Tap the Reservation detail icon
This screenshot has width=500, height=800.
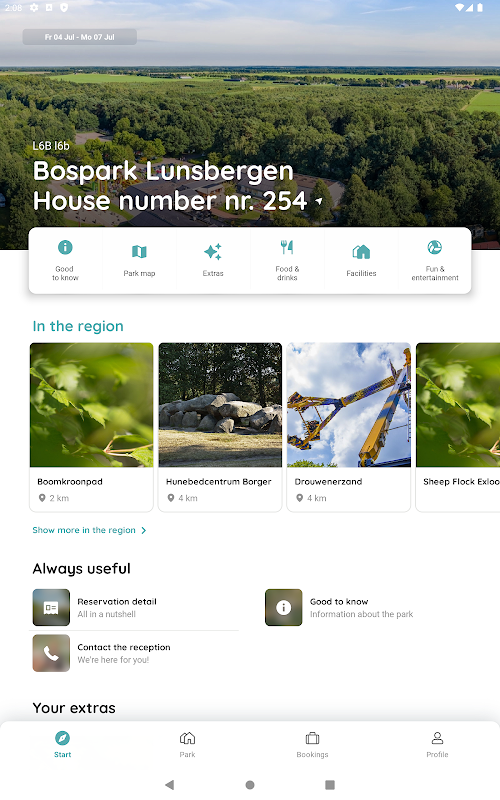click(x=51, y=607)
